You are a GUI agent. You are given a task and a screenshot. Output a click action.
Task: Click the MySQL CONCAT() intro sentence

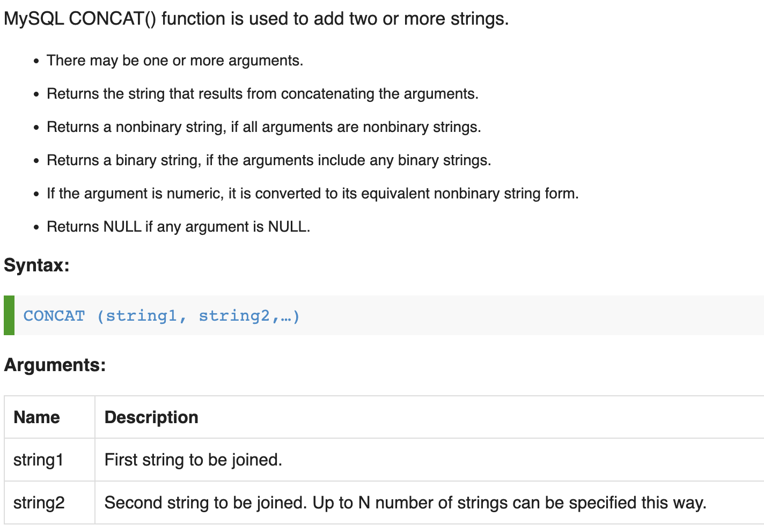pos(256,19)
